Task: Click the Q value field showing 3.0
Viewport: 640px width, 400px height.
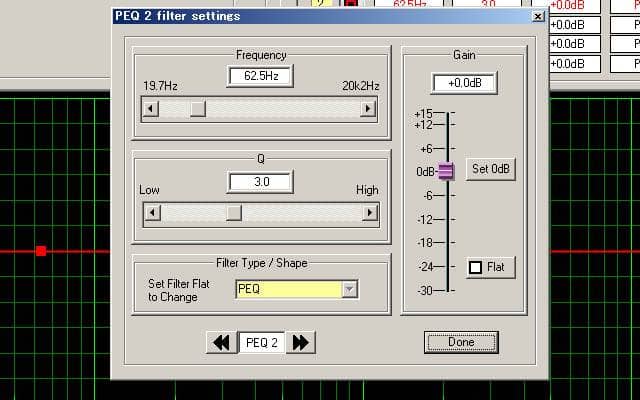Action: [260, 182]
